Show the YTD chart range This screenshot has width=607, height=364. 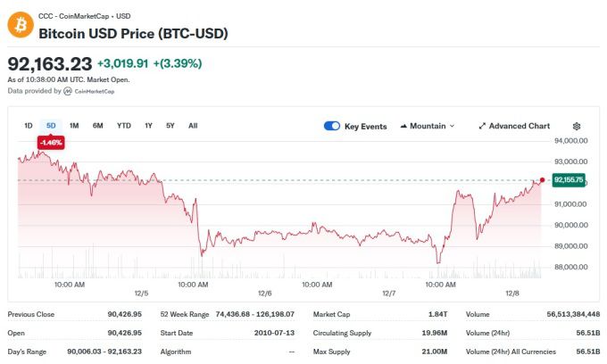(123, 126)
